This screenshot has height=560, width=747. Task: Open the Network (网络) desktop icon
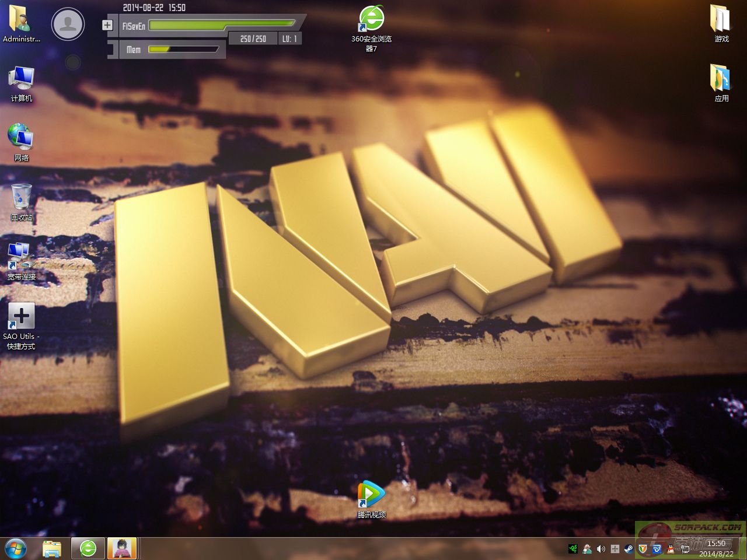point(21,137)
